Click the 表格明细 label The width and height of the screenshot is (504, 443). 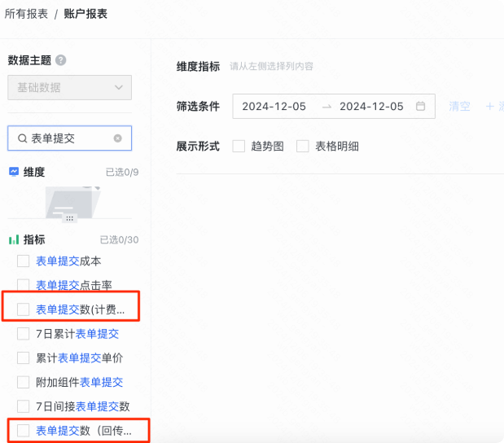(337, 147)
